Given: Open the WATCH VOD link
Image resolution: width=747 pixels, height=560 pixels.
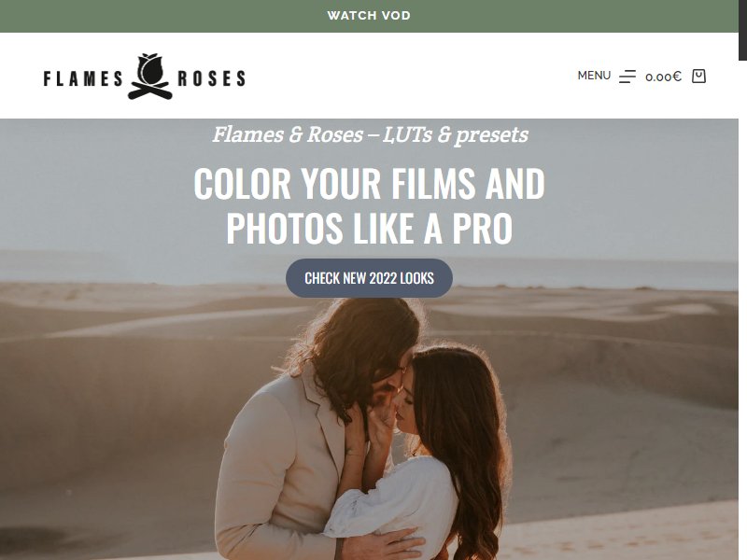Looking at the screenshot, I should [x=369, y=16].
